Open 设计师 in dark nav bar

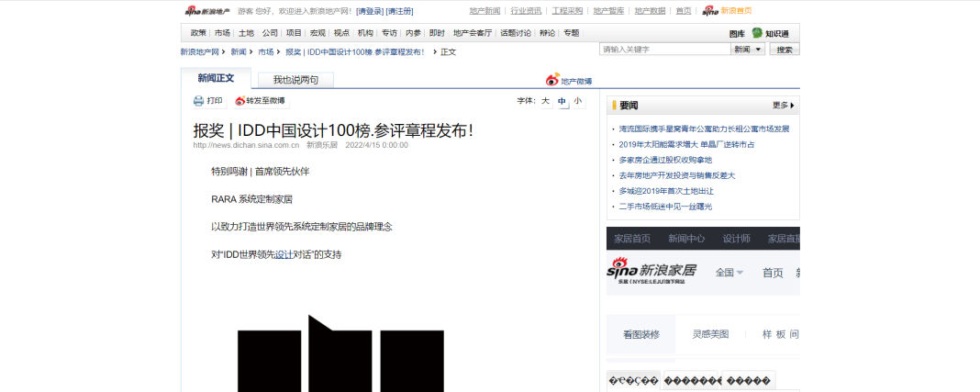click(x=736, y=239)
